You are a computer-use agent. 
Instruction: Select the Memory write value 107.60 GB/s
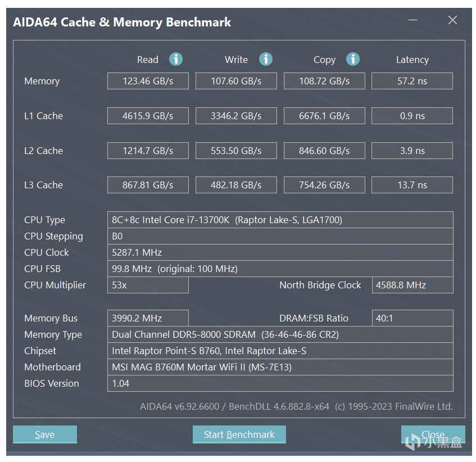click(236, 81)
